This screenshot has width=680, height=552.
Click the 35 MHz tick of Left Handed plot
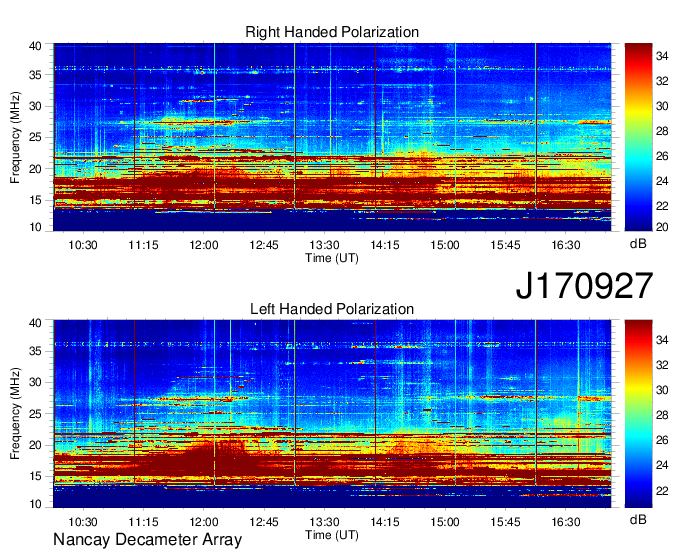pos(35,351)
